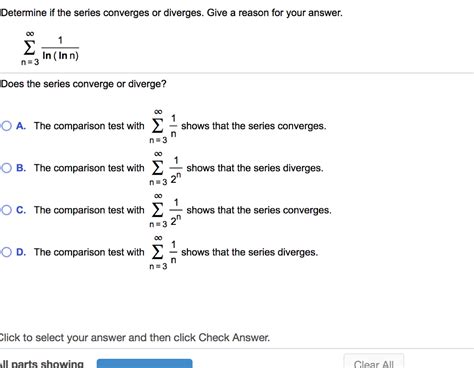Click option B text saying series diverges
Screen dimensions: 474x368
255,168
